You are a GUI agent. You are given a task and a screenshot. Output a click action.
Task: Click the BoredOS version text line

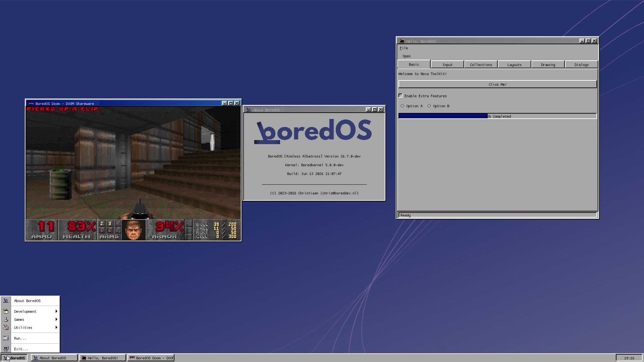pos(314,156)
